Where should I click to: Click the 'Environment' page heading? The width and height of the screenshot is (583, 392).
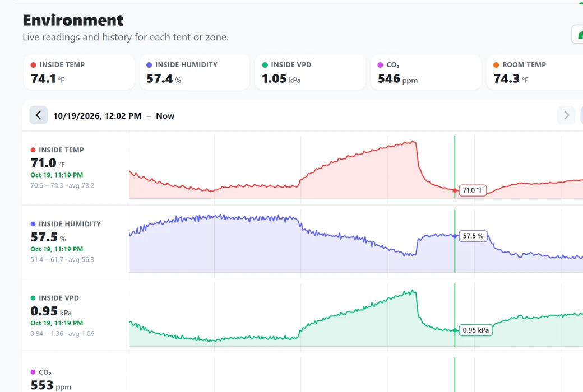pos(73,20)
